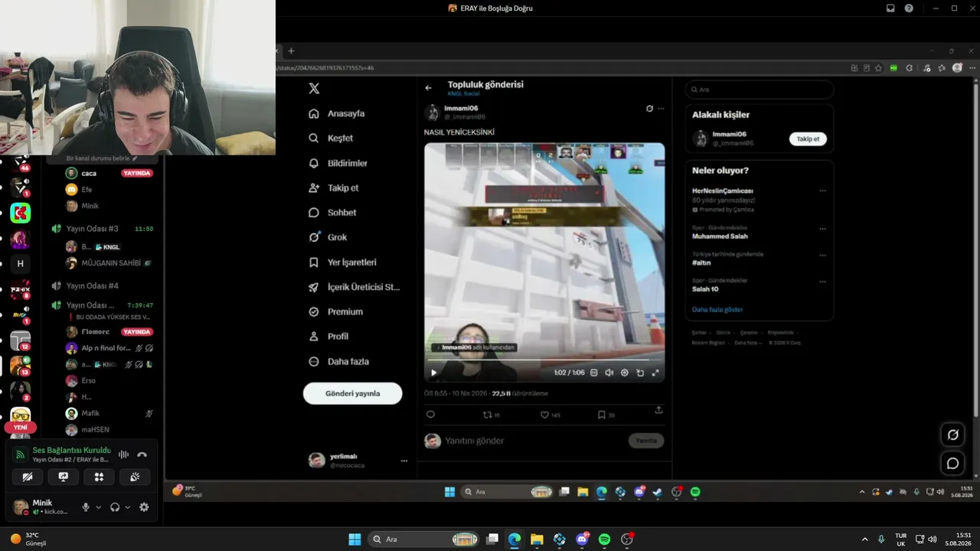Seek on the video progress bar
Viewport: 980px width, 551px height.
pos(544,360)
